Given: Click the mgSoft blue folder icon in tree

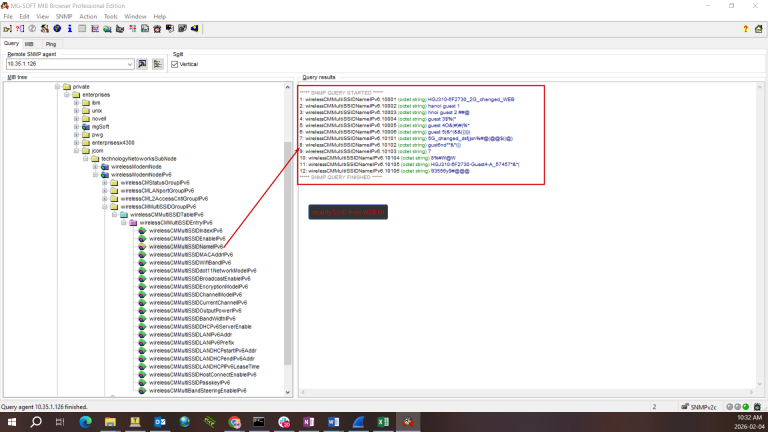Looking at the screenshot, I should 86,127.
